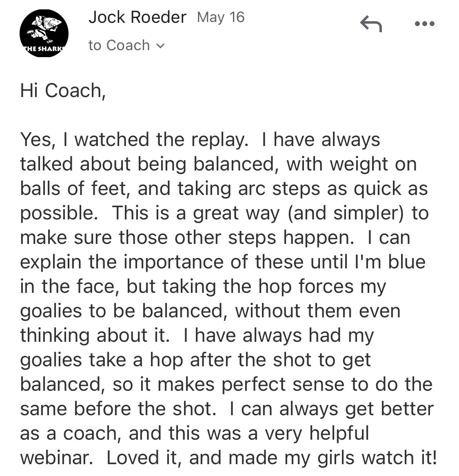Image resolution: width=459 pixels, height=476 pixels.
Task: Tap the phrase 'very helpful' in the body
Action: click(317, 433)
